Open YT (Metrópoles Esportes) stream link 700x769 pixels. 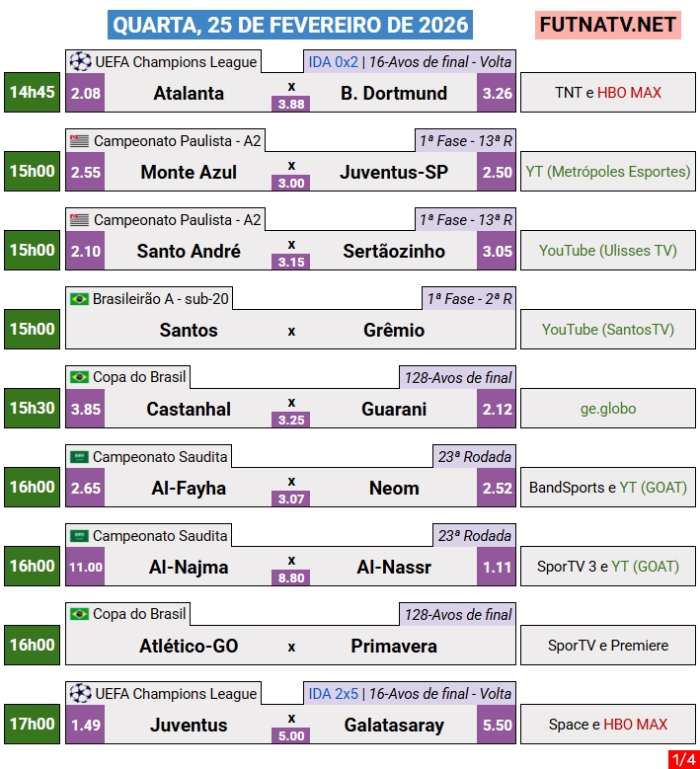[608, 172]
